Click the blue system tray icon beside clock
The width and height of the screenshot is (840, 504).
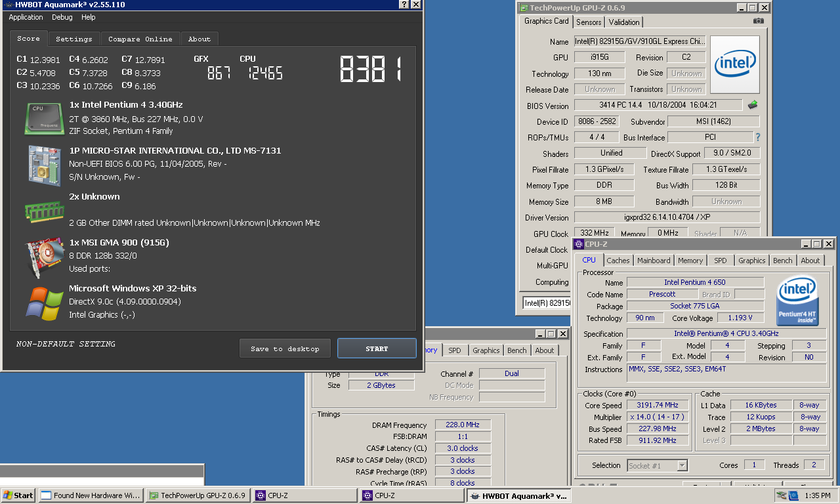tap(794, 495)
